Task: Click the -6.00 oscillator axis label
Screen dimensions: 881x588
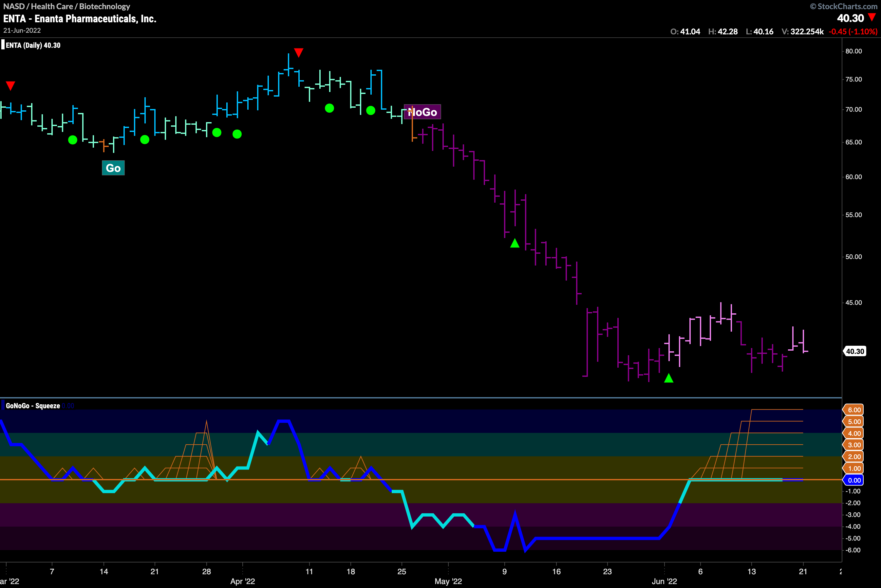Action: (853, 550)
